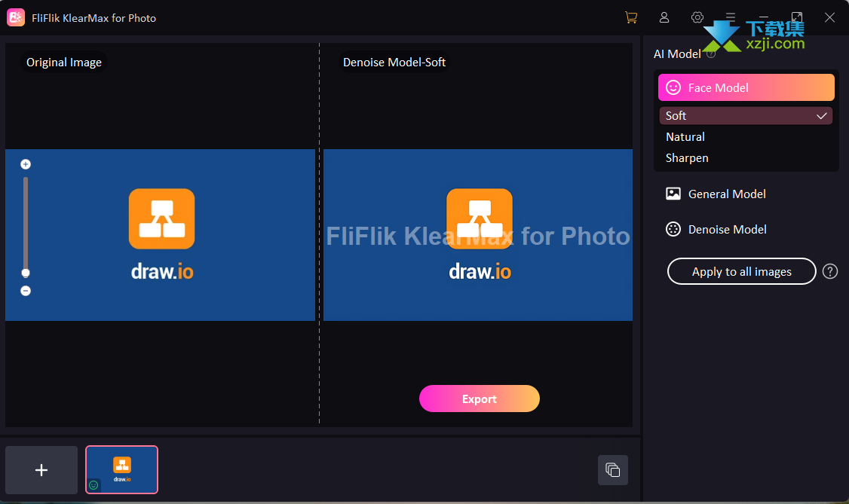Click the AI Model heading text
This screenshot has width=849, height=504.
click(677, 54)
